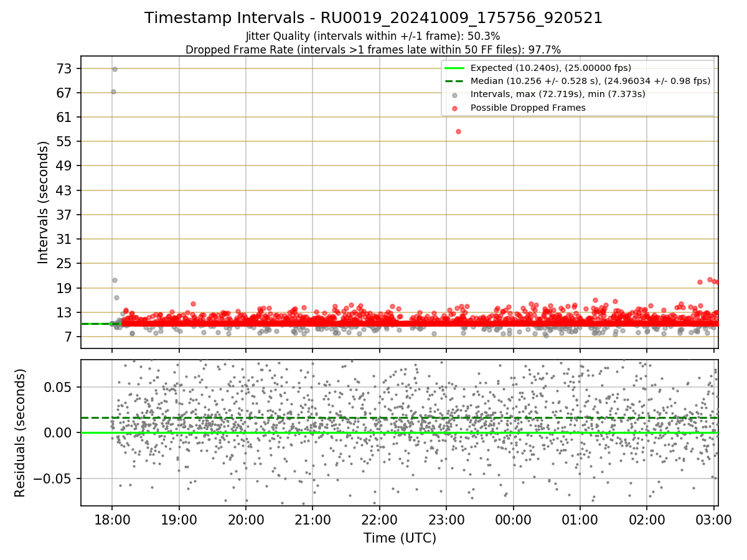Click the legend entry 'Median (10.256 +/- 0.528 s)'
747x560 pixels.
pos(590,81)
